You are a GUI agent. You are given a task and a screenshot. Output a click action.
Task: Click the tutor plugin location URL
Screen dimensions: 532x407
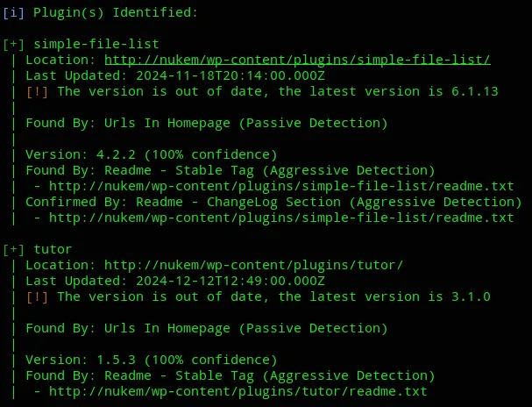[253, 265]
